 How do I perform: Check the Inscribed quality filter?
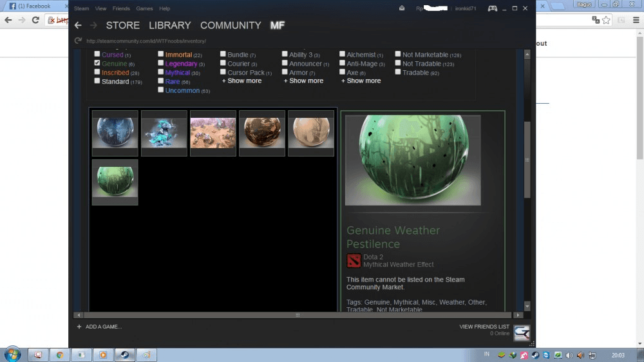tap(97, 72)
